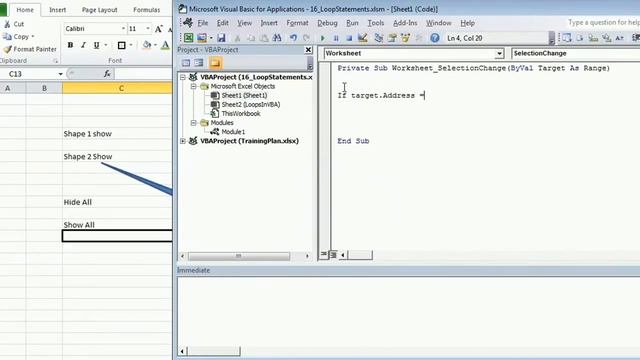Viewport: 640px width, 360px height.
Task: Open the Excel Name Box dropdown arrow
Action: tap(60, 74)
